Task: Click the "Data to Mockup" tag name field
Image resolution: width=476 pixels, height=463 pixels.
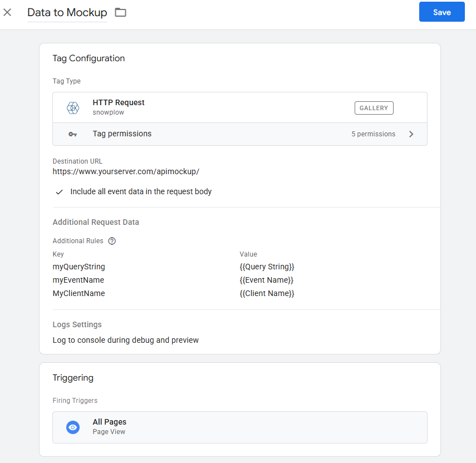Action: pyautogui.click(x=67, y=12)
